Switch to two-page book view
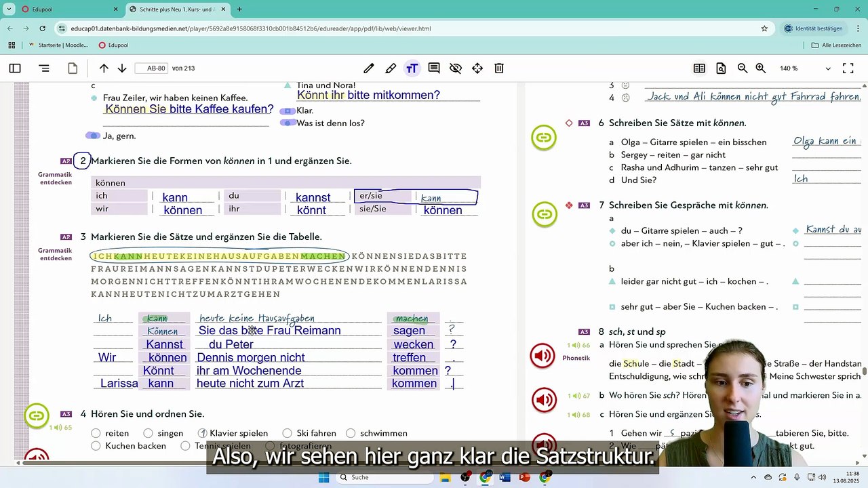 (x=699, y=68)
